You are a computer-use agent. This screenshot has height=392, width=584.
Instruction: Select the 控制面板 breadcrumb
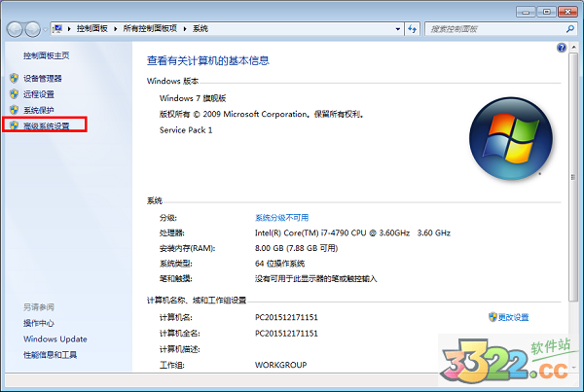(x=92, y=28)
